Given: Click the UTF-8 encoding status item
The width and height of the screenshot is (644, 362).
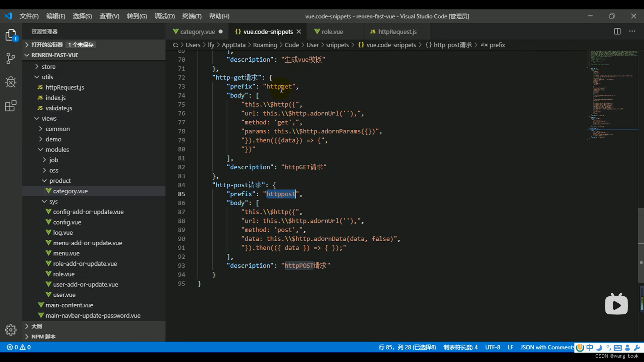Looking at the screenshot, I should pyautogui.click(x=492, y=347).
